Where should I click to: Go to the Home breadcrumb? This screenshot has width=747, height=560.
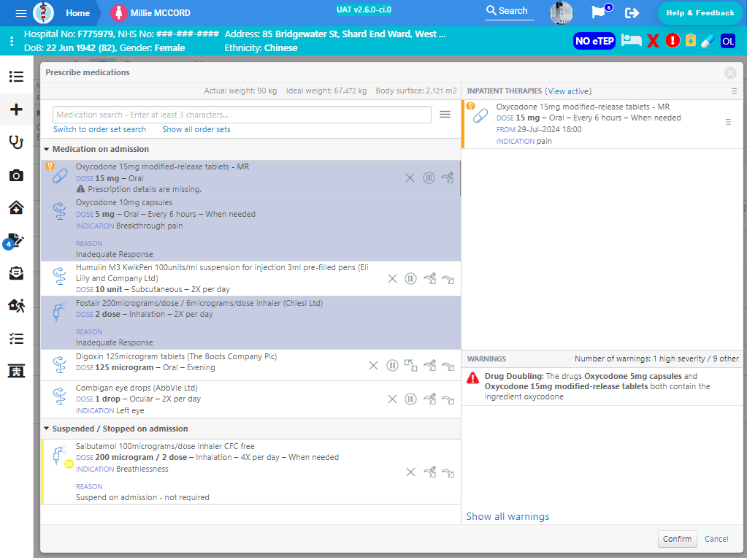coord(77,13)
